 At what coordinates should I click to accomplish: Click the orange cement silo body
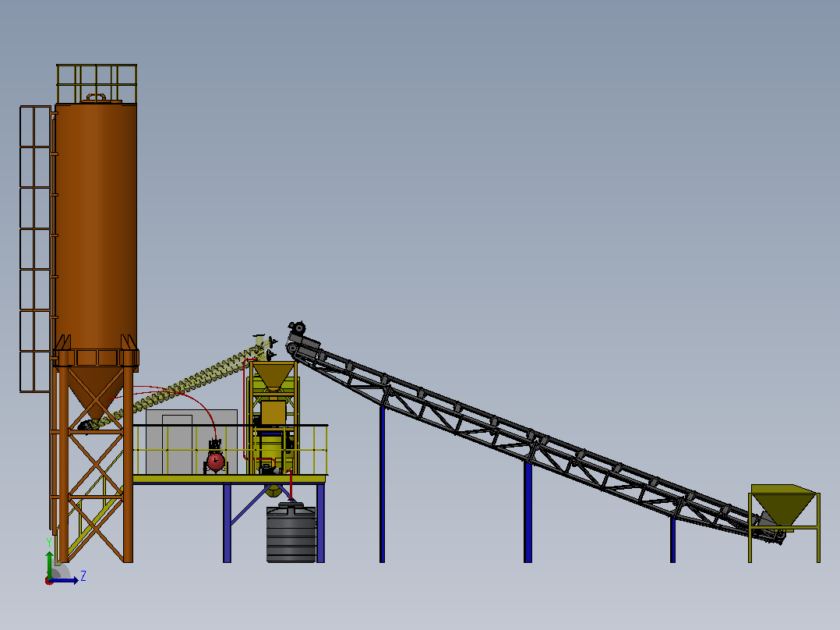pyautogui.click(x=95, y=226)
